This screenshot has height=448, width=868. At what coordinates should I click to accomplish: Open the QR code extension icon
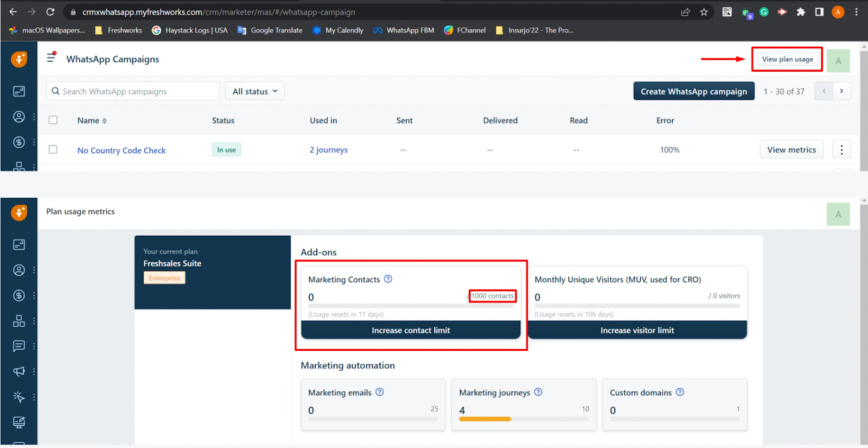pyautogui.click(x=727, y=12)
